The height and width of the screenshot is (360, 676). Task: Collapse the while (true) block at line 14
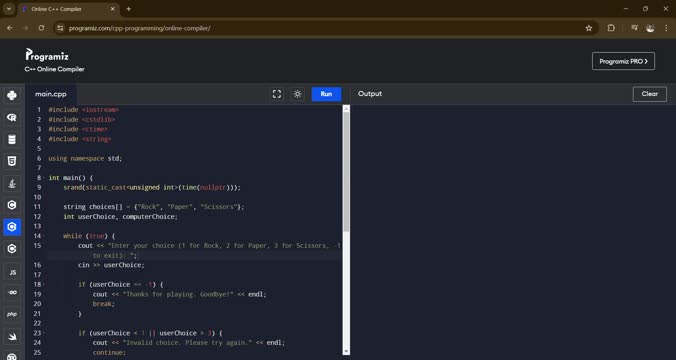(x=44, y=236)
